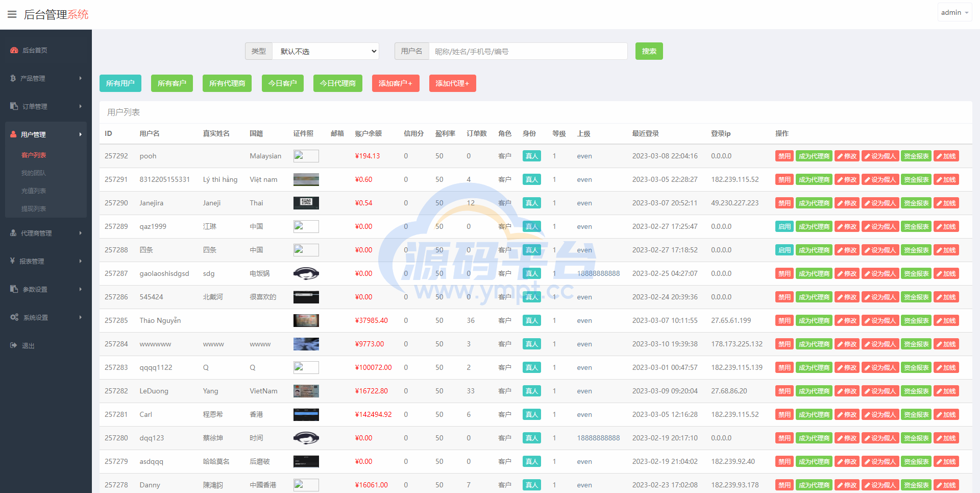980x493 pixels.
Task: Click 禁用 toggle for user gaolaoshisdgsd
Action: tap(785, 273)
